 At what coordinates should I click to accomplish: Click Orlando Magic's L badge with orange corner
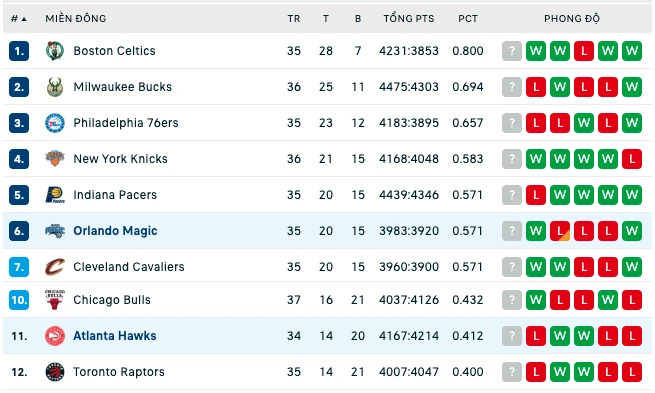point(560,231)
